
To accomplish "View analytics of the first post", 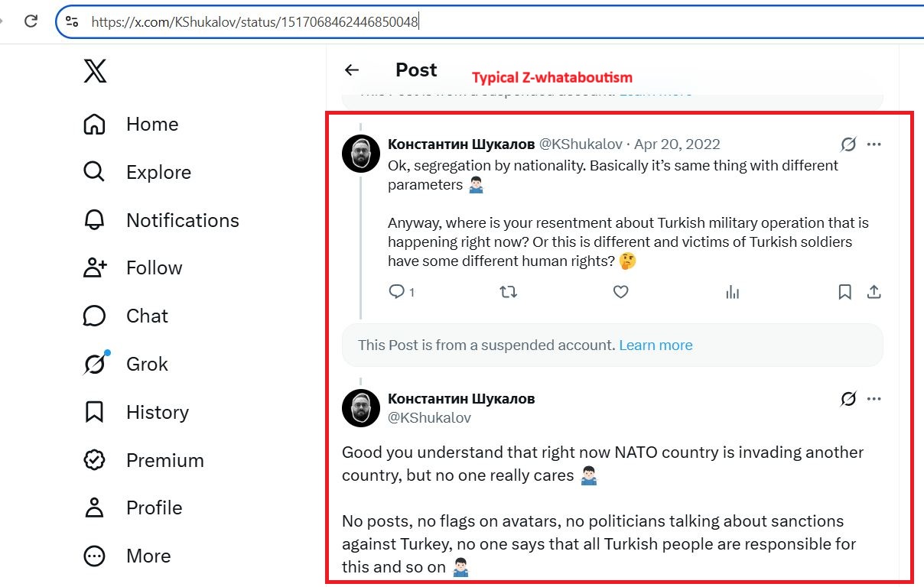I will tap(733, 291).
